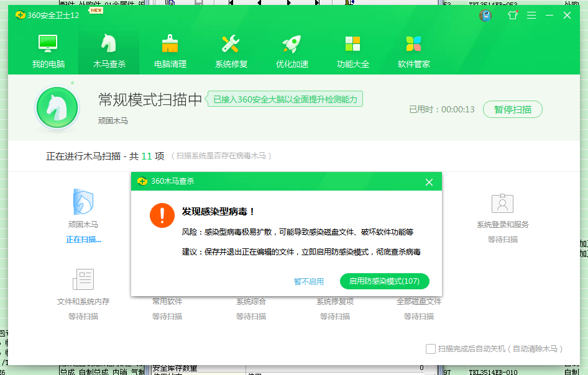Open the 软件管家 tab
The image size is (588, 375).
coord(413,52)
